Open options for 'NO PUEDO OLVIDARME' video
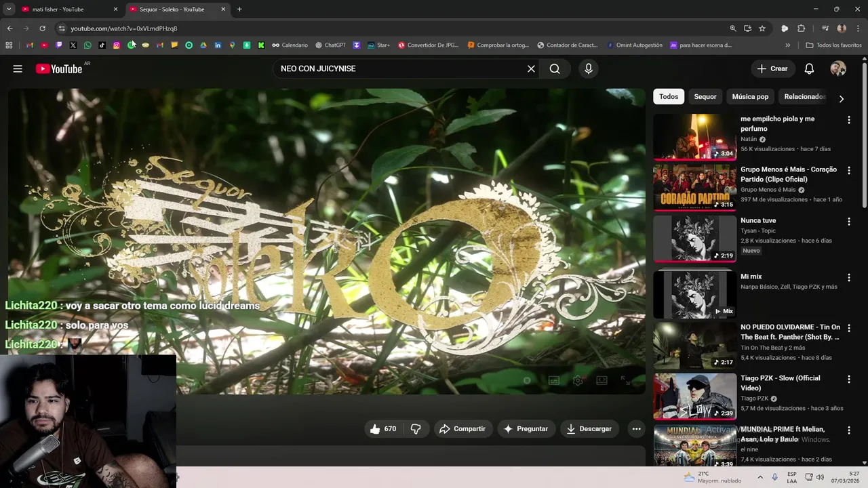 [848, 329]
